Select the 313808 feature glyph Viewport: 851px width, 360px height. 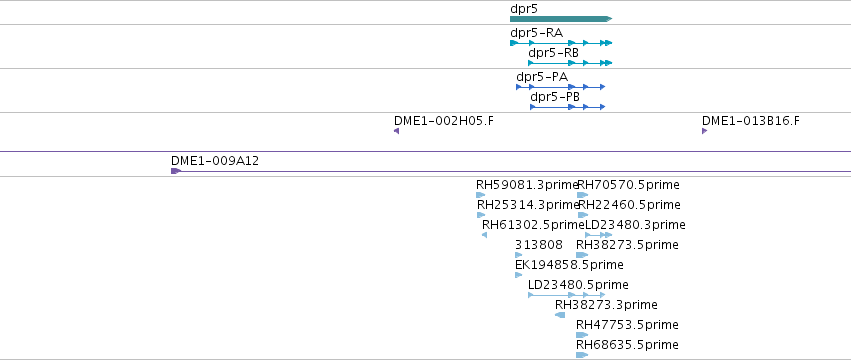coord(518,255)
